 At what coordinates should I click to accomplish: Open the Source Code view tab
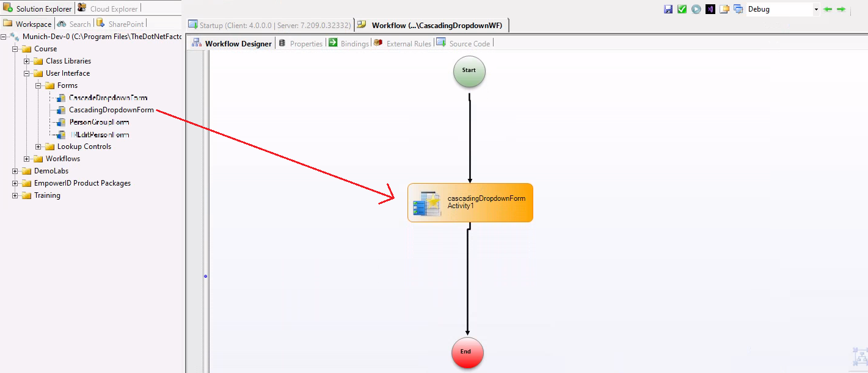464,43
